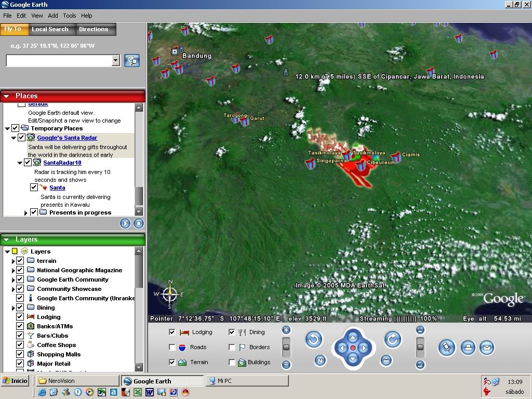Click the Ciamis present icon
This screenshot has height=399, width=532.
tap(395, 157)
